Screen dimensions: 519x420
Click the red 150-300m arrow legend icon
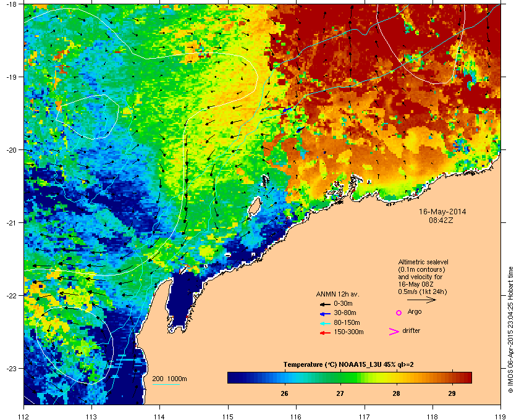tap(325, 333)
